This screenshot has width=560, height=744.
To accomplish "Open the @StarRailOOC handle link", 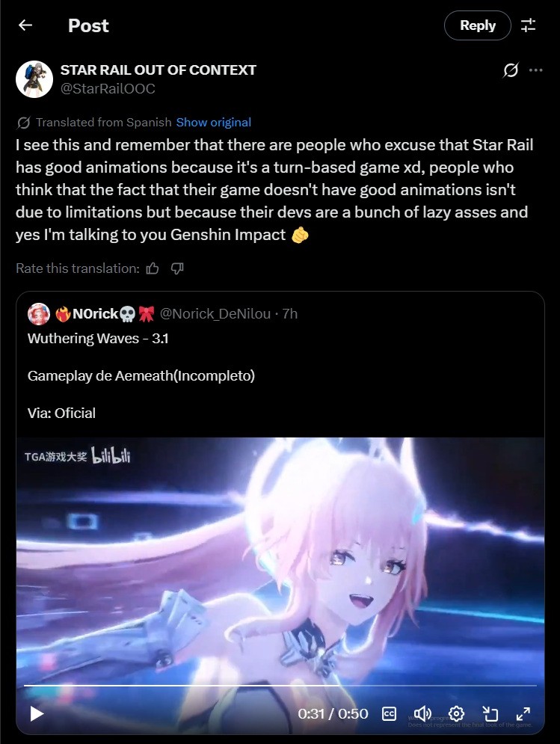I will coord(108,89).
